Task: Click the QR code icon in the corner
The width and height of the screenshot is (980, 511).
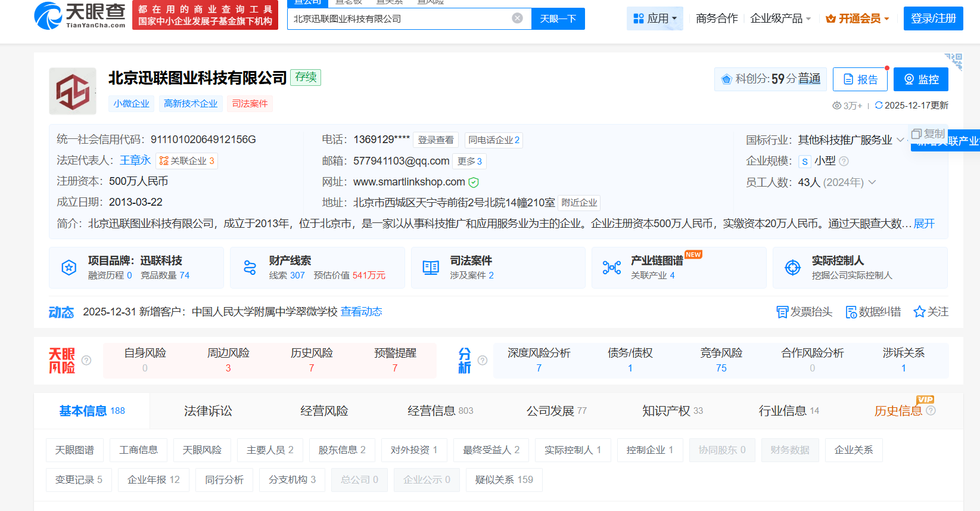Action: (x=954, y=61)
